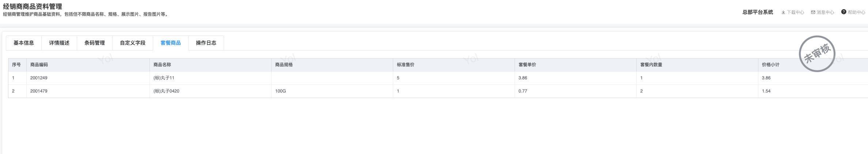Select the 自定义字段 tab
This screenshot has width=868, height=154.
tap(133, 43)
